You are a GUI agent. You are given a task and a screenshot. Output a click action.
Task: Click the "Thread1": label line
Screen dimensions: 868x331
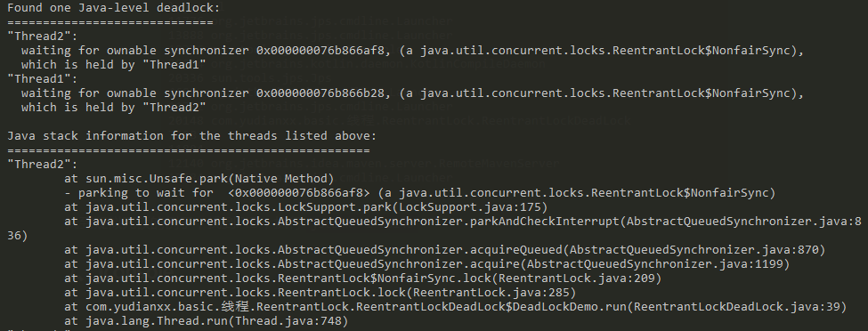(43, 78)
